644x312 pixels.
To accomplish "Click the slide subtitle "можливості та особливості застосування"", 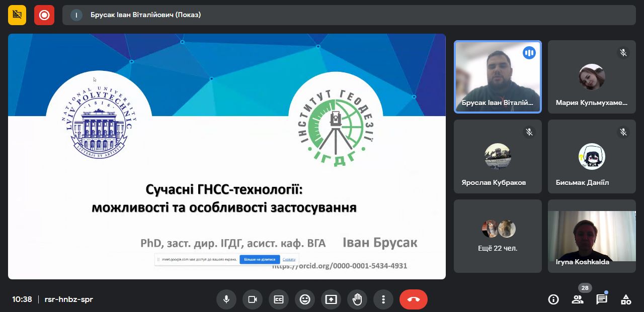I will (224, 207).
